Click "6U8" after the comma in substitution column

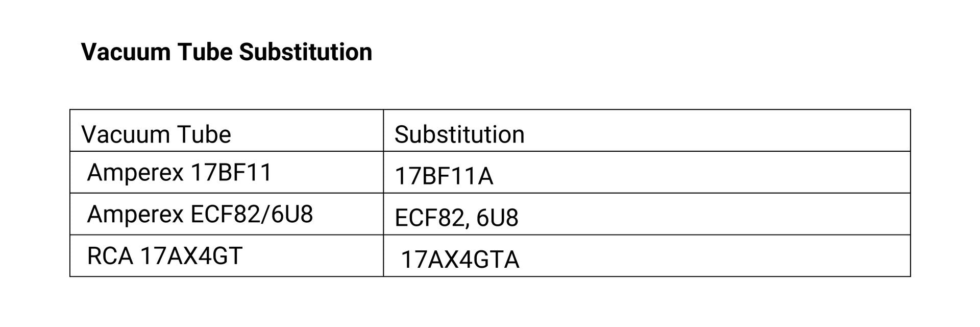[497, 218]
